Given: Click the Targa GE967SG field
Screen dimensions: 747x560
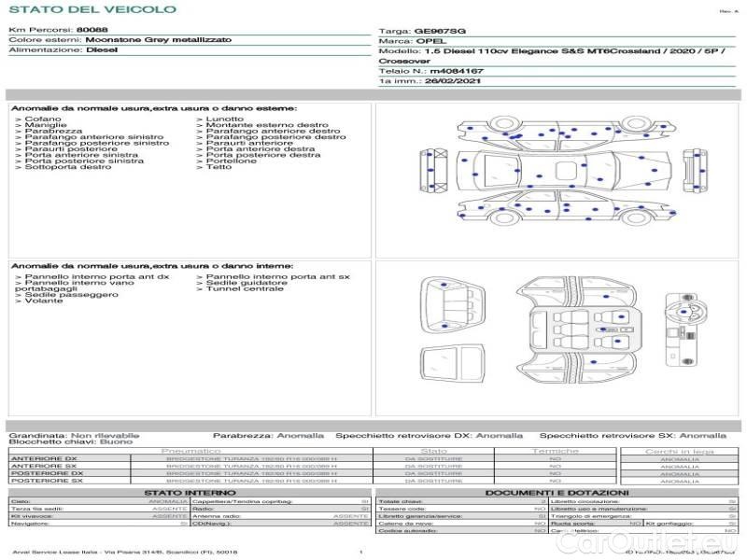Looking at the screenshot, I should tap(422, 31).
